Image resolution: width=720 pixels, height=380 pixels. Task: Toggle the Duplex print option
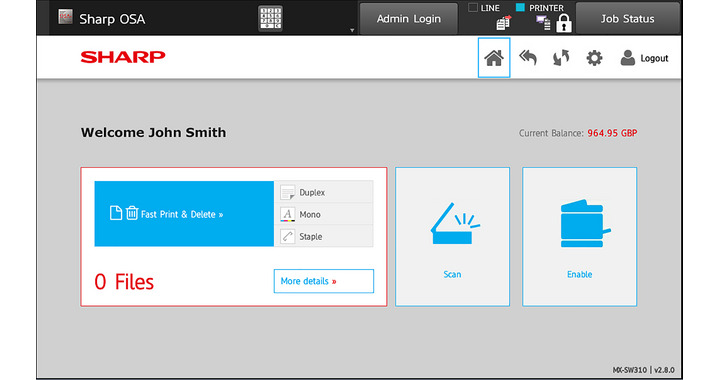[x=324, y=192]
